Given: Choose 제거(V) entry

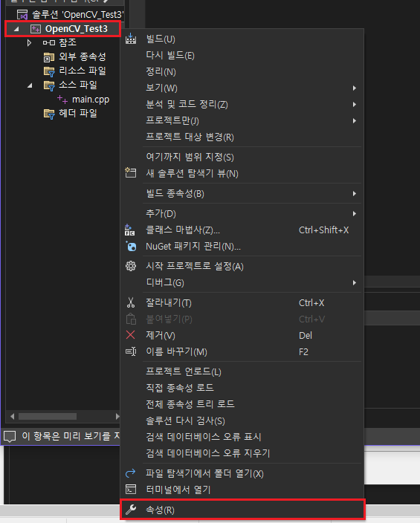Looking at the screenshot, I should pos(242,336).
